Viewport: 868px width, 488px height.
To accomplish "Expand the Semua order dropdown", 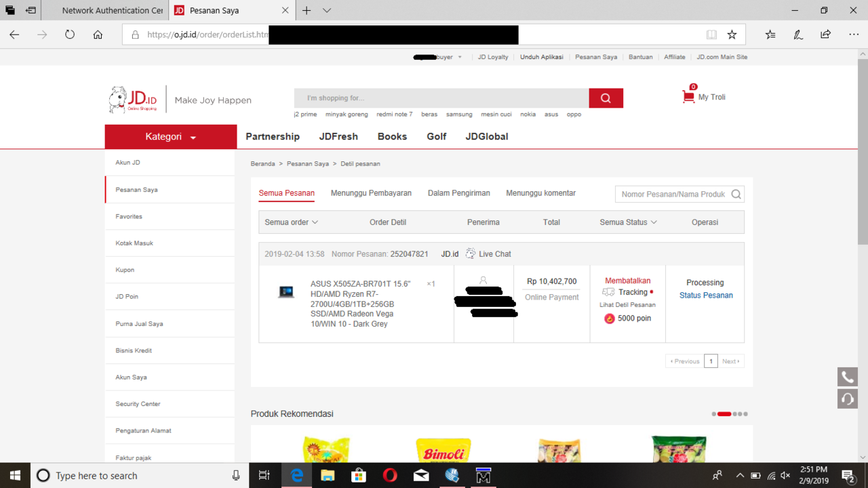I will point(292,222).
